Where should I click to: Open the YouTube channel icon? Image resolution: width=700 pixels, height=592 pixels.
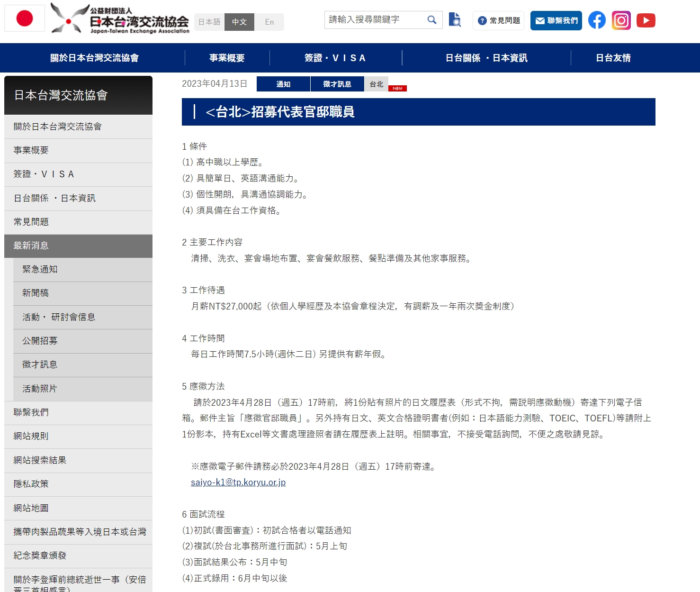[646, 20]
